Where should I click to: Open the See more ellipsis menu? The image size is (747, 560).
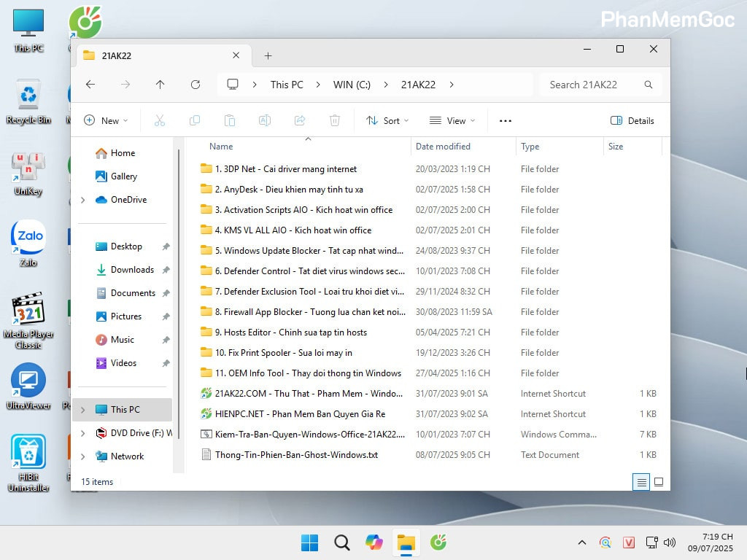505,120
